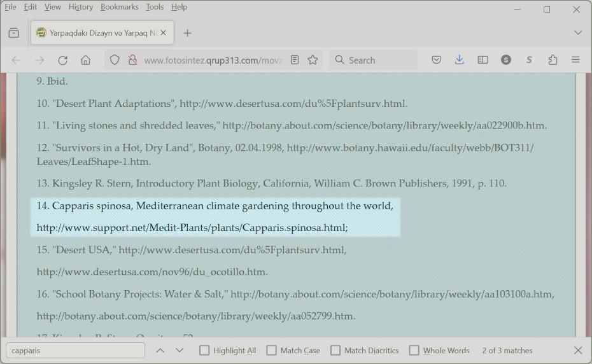Open the Firefox application hamburger menu
The height and width of the screenshot is (364, 592).
click(575, 60)
